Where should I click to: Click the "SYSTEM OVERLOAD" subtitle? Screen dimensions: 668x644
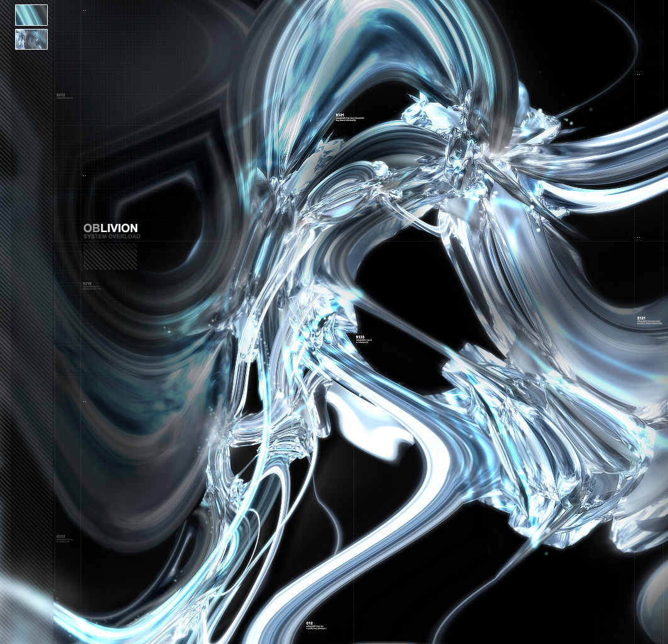(111, 236)
